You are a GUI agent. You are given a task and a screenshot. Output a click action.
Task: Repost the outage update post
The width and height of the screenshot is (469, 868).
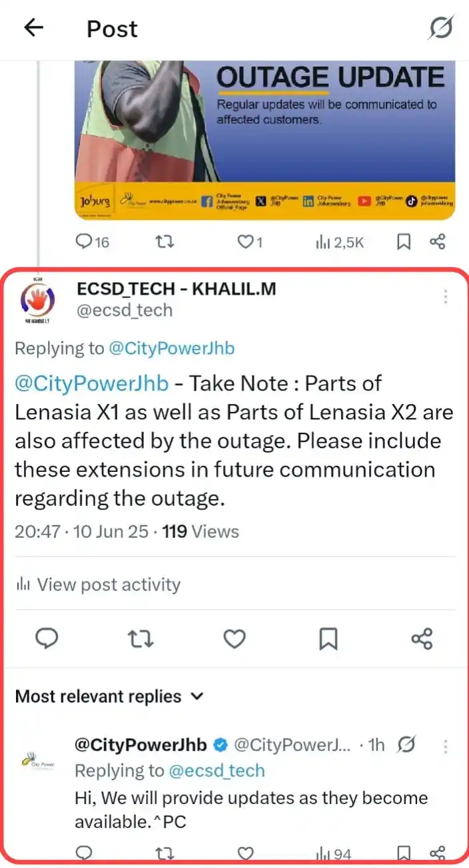click(x=164, y=242)
